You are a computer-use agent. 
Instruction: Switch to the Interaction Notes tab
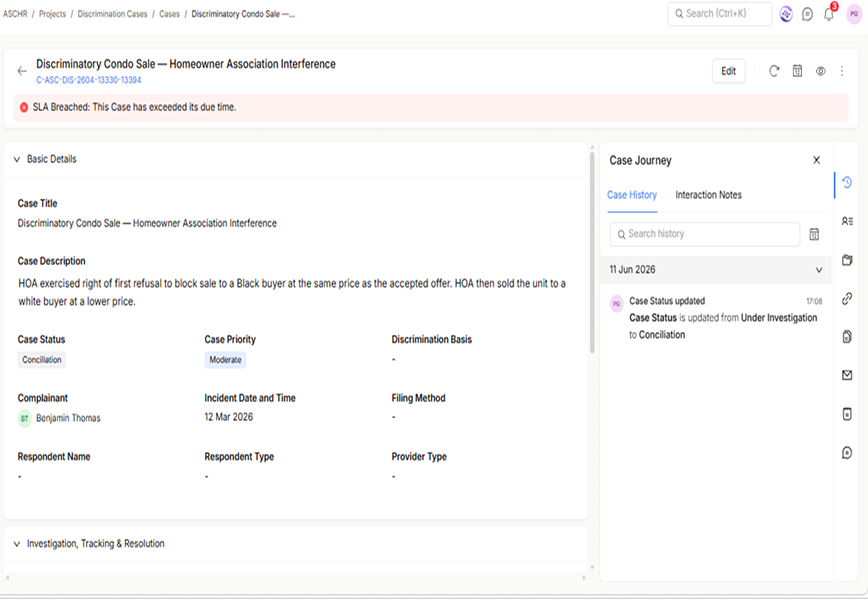point(708,195)
